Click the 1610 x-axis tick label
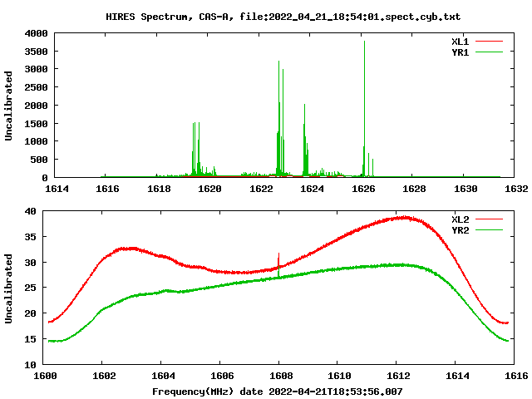This screenshot has height=399, width=532. pyautogui.click(x=340, y=376)
